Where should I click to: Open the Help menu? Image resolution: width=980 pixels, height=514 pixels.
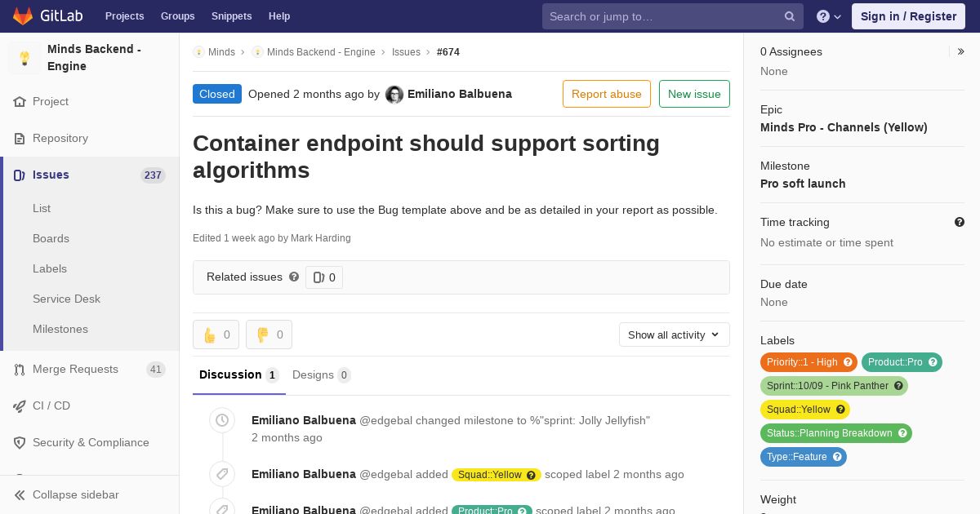pos(279,16)
